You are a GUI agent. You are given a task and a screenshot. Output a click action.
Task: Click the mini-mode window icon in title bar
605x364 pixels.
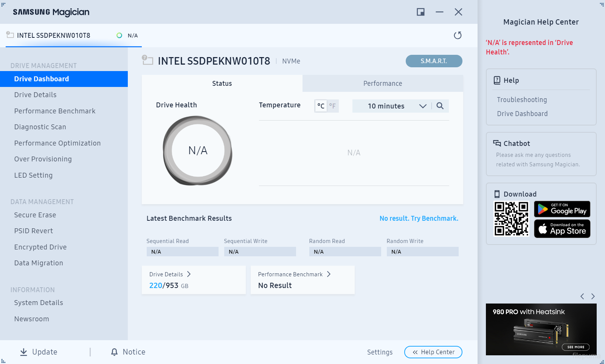click(x=420, y=12)
